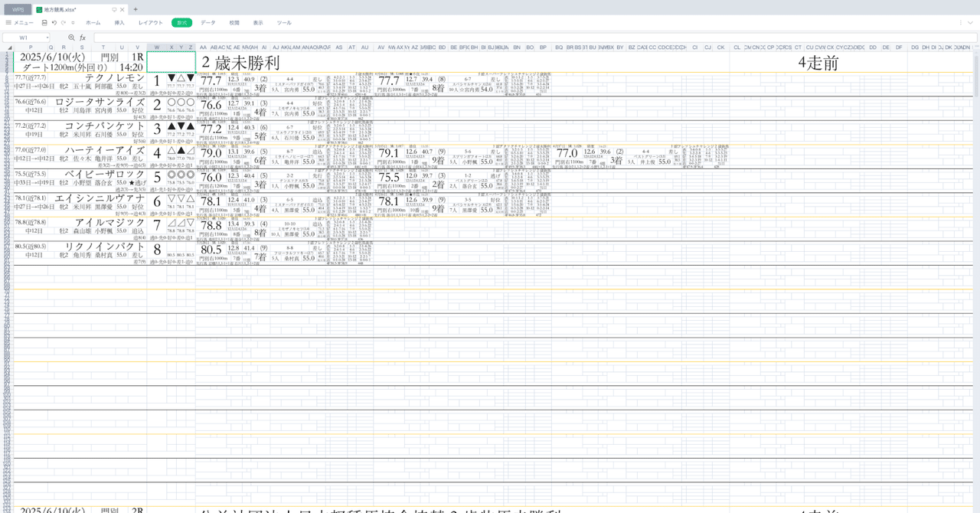Redo an action with the redo icon
Image resolution: width=980 pixels, height=513 pixels.
tap(64, 23)
